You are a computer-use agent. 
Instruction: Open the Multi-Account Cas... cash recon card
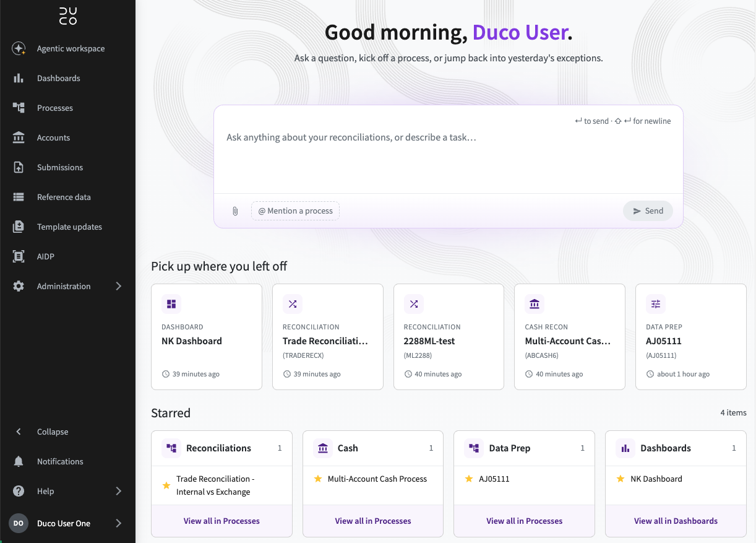tap(570, 337)
